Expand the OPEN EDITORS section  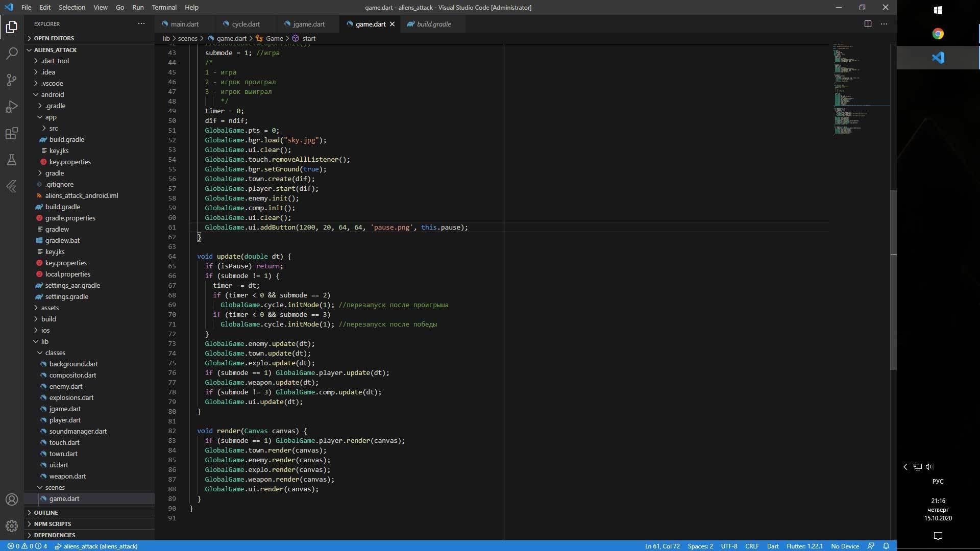pyautogui.click(x=54, y=38)
